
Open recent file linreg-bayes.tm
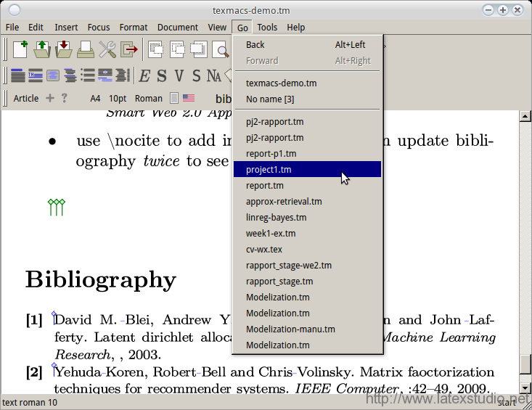308,218
